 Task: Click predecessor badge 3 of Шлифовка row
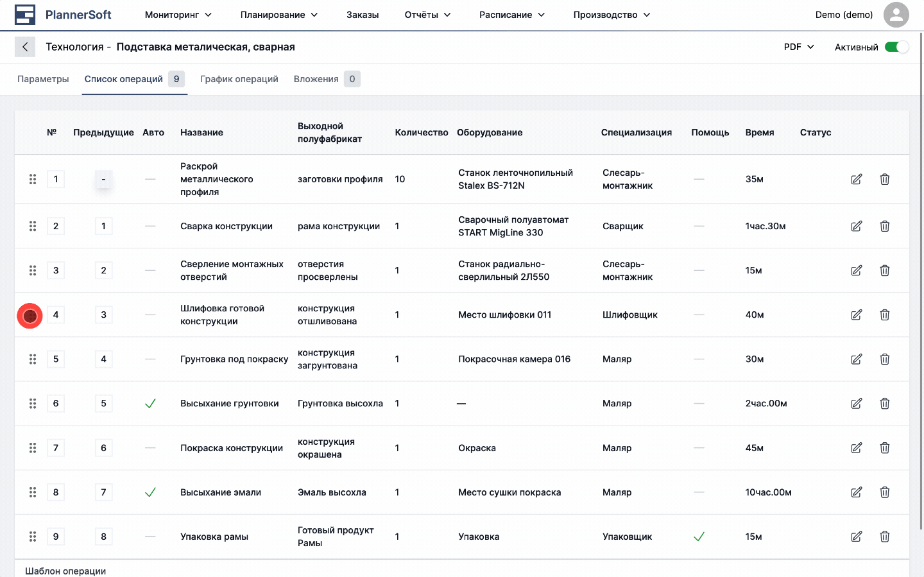pos(103,314)
